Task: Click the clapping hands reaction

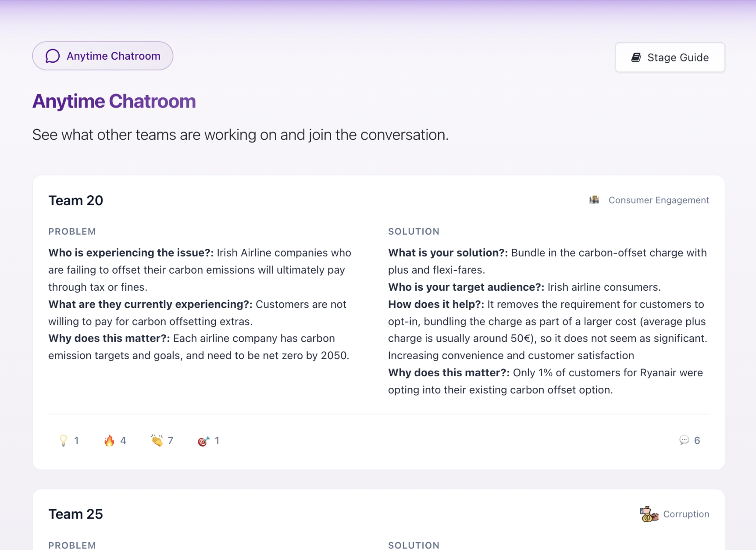Action: point(162,440)
